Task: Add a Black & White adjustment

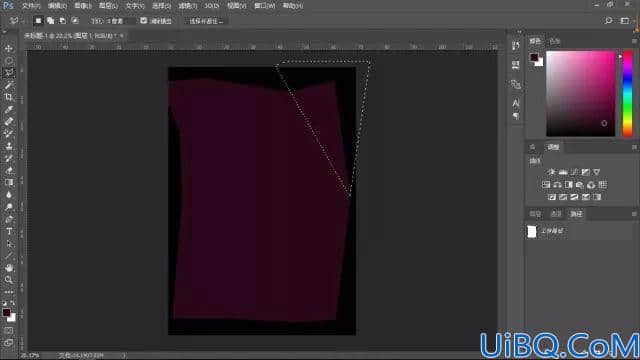Action: (569, 184)
